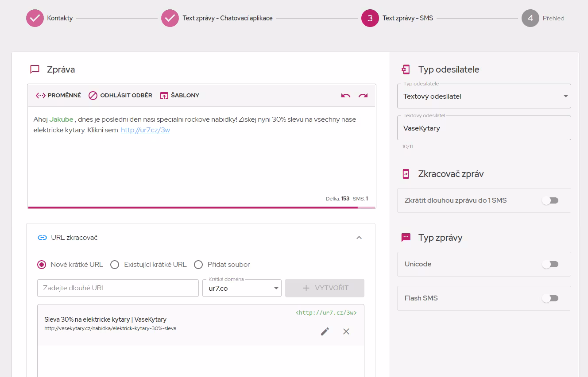Remove the shortened URL with X icon
Viewport: 588px width, 377px height.
(x=346, y=331)
